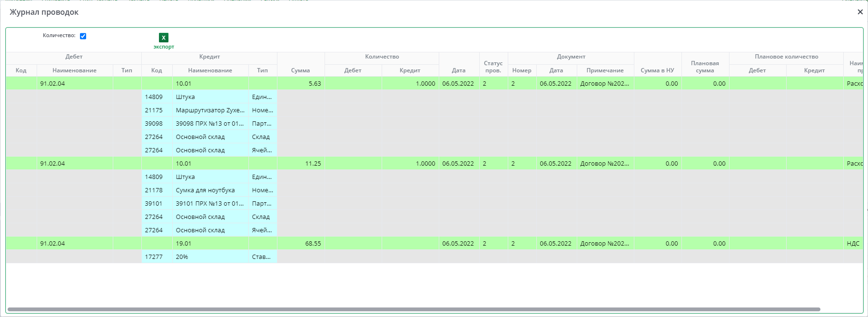Click the horizontal scrollbar at bottom
Screen dimensions: 868x317
tap(414, 309)
